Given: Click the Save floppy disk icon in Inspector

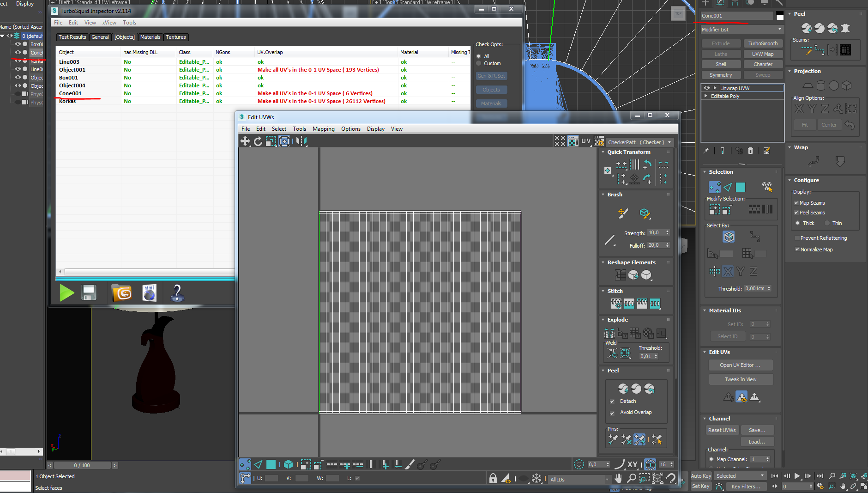Looking at the screenshot, I should 89,293.
